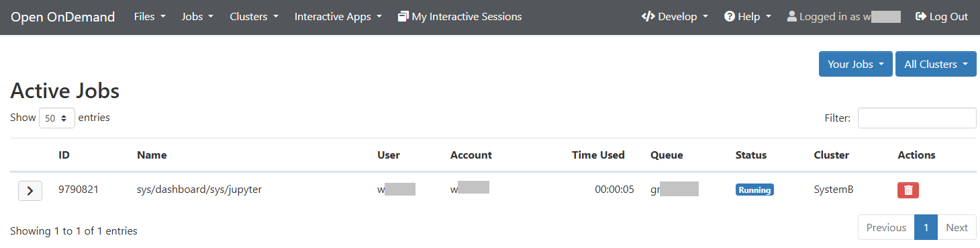
Task: Open My Interactive Sessions
Action: [460, 17]
